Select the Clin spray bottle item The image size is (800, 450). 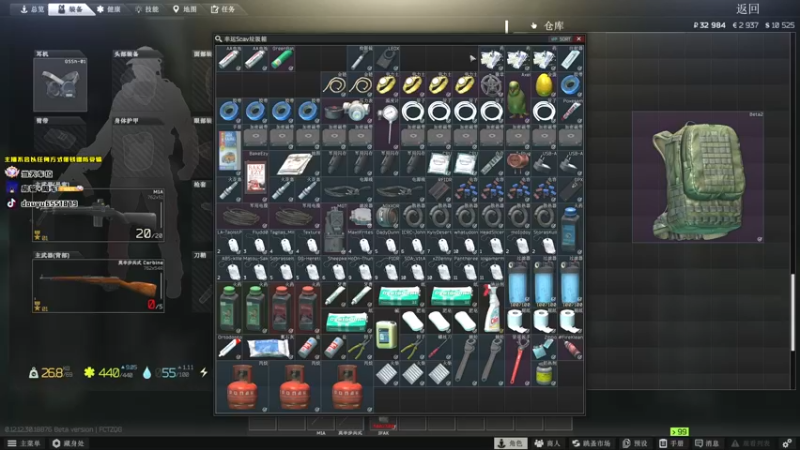[491, 308]
